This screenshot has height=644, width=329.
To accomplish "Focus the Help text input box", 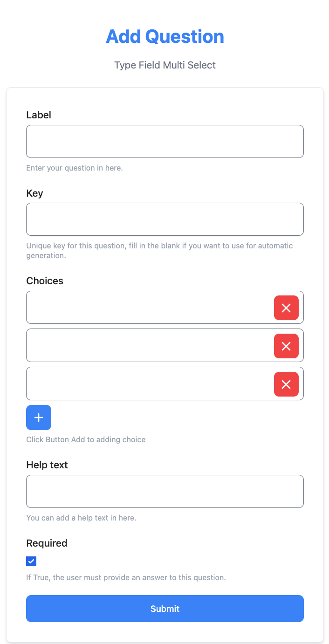I will 165,491.
